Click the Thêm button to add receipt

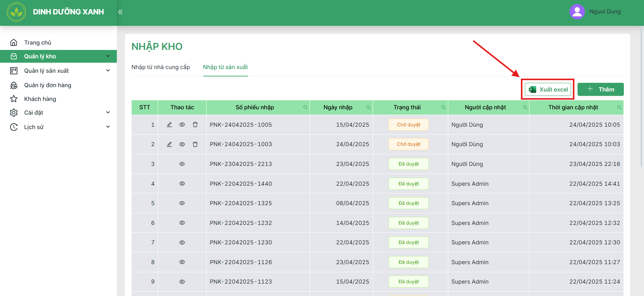(600, 90)
